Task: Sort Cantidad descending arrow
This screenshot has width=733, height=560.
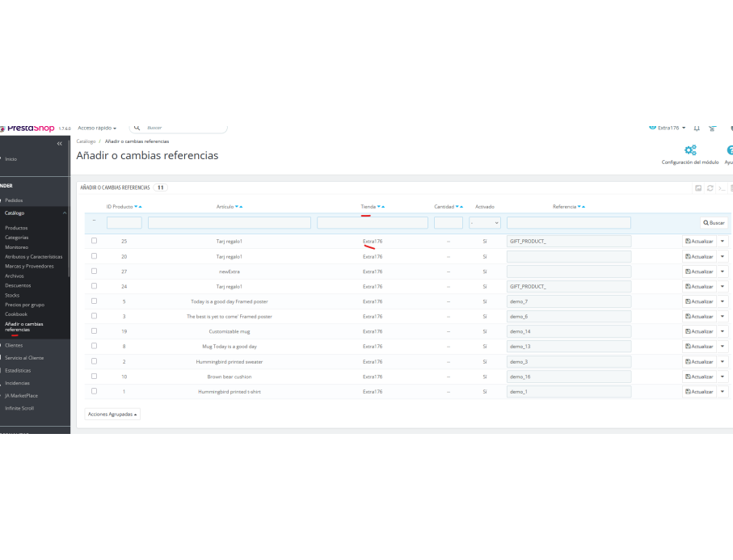Action: 457,207
